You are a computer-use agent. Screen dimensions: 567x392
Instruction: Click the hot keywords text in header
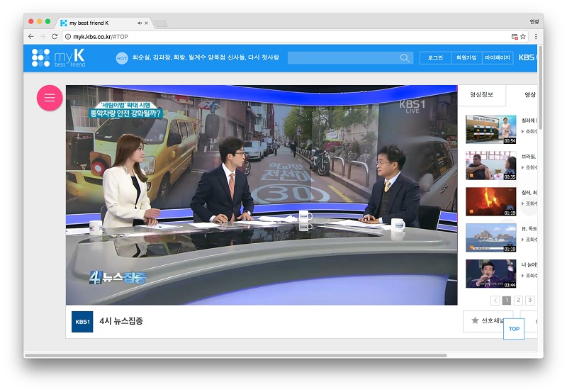pyautogui.click(x=206, y=57)
